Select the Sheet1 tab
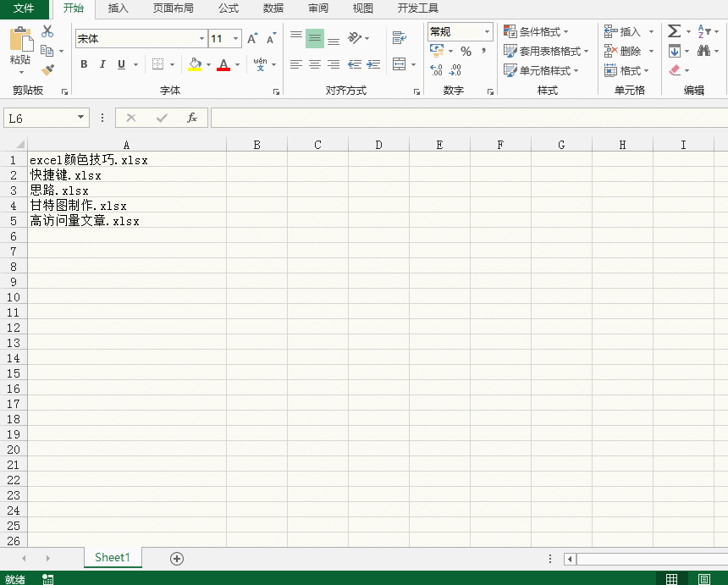This screenshot has width=728, height=585. pyautogui.click(x=113, y=558)
